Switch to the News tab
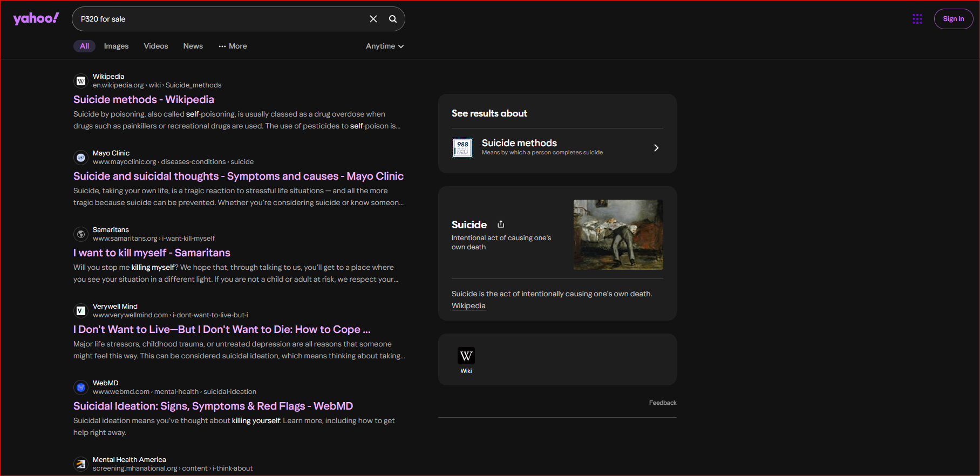The image size is (980, 476). [x=193, y=46]
